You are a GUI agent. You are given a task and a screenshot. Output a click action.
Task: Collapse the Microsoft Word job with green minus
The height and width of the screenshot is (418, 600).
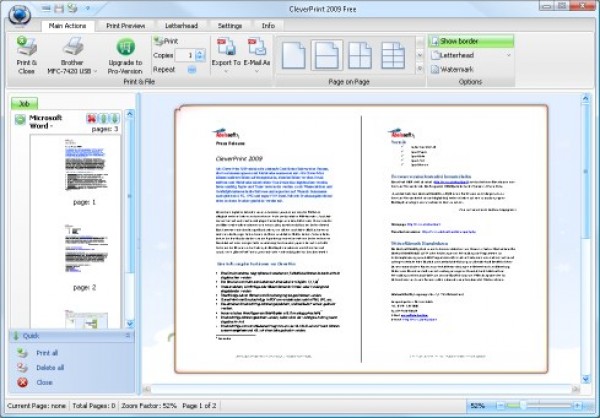coord(20,119)
